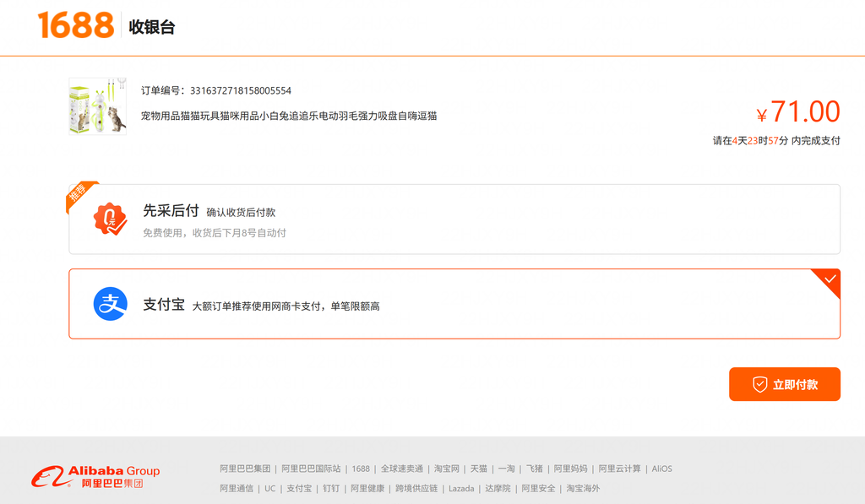Click the 1688 orange logo
The width and height of the screenshot is (865, 504).
click(x=75, y=25)
